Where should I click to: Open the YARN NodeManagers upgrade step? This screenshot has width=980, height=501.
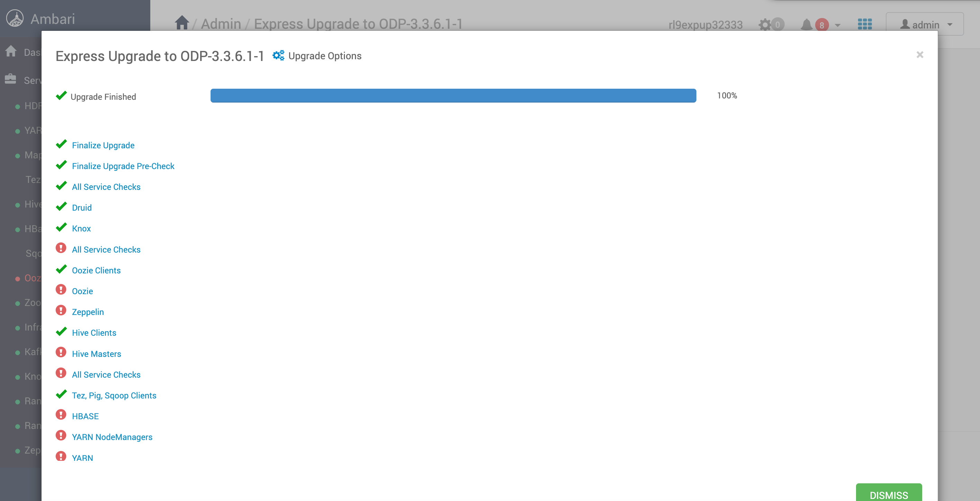pyautogui.click(x=112, y=437)
